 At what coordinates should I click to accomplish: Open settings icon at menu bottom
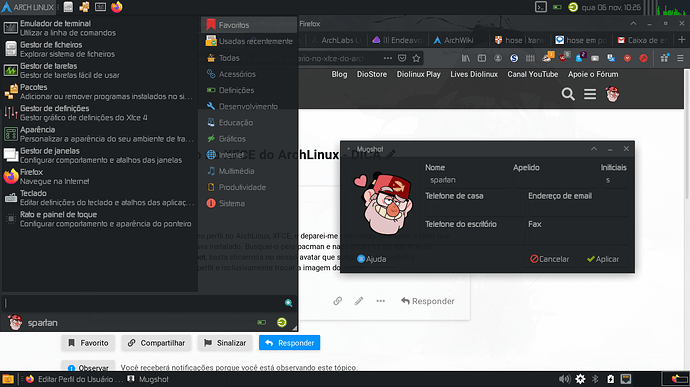(x=262, y=323)
